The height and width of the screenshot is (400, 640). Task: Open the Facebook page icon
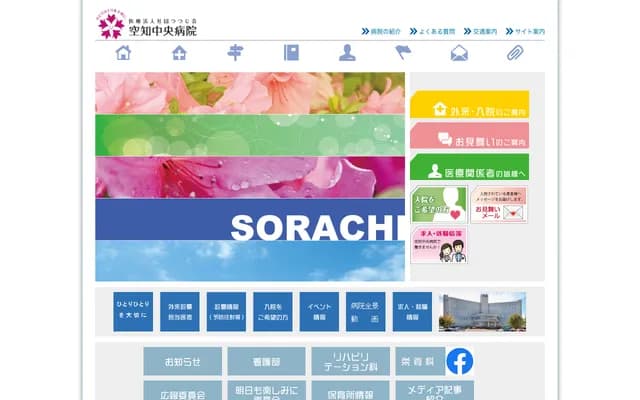460,361
